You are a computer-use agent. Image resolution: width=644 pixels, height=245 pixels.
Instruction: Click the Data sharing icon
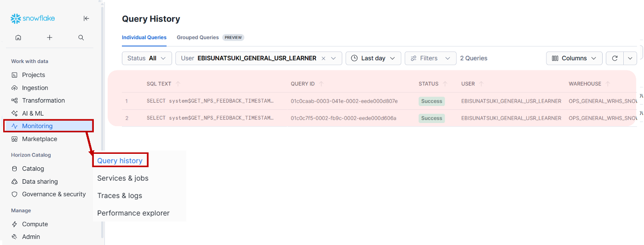click(14, 181)
